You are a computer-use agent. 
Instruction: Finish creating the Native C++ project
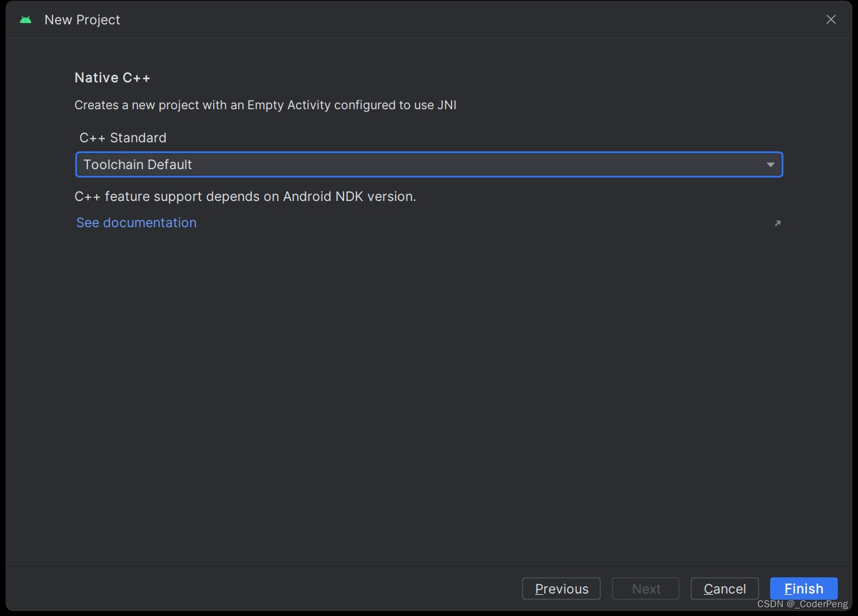point(804,589)
